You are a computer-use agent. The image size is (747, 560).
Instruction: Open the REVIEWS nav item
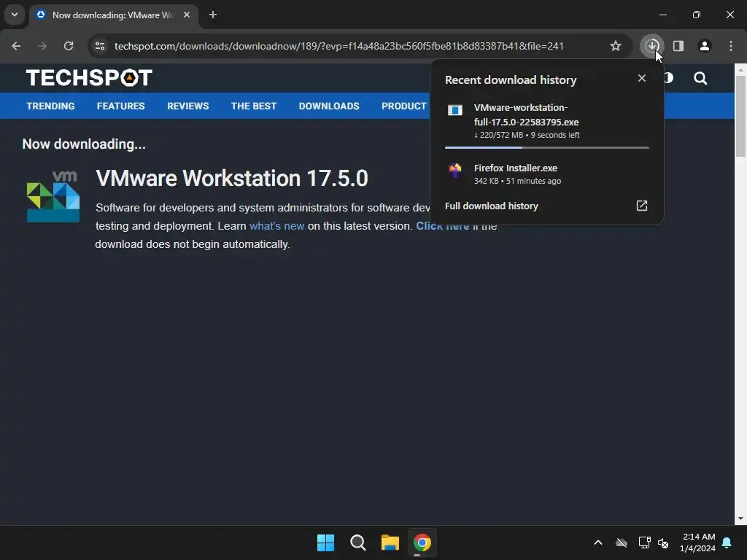coord(187,106)
